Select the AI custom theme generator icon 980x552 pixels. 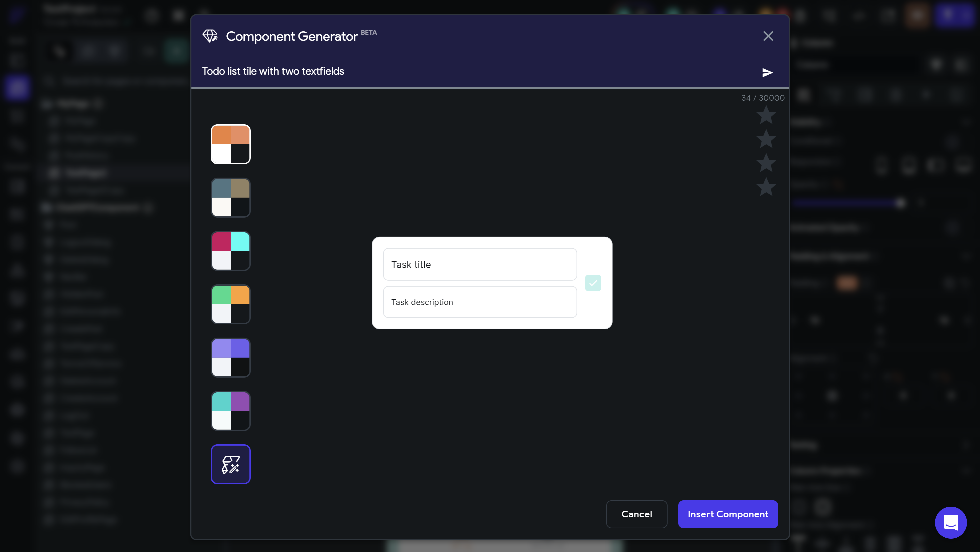point(230,464)
